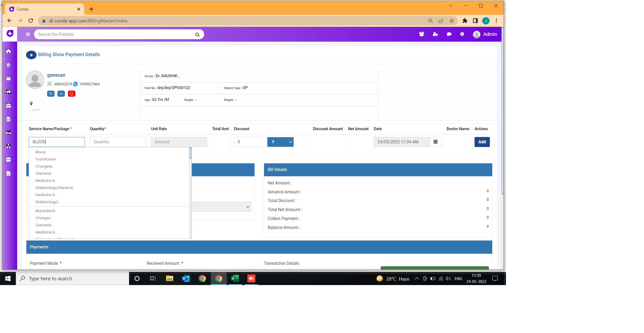Click the red shield icon under ganesan
The height and width of the screenshot is (333, 644).
point(71,94)
